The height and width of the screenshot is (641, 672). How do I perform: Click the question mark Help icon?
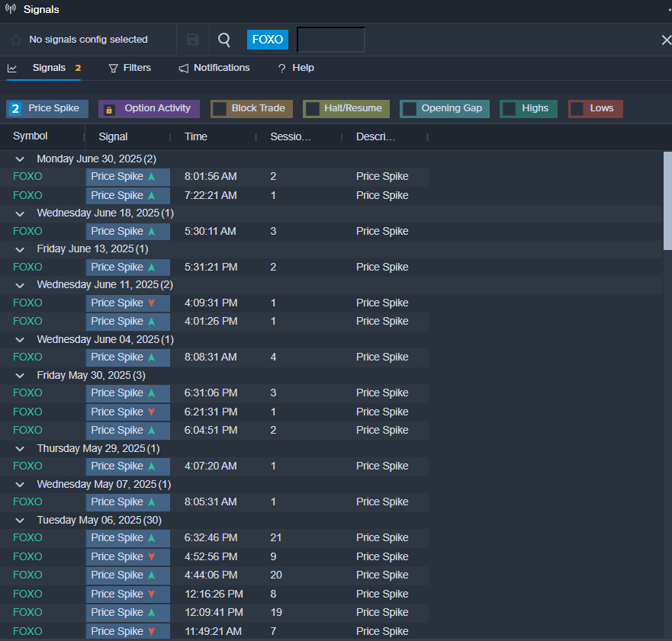281,69
